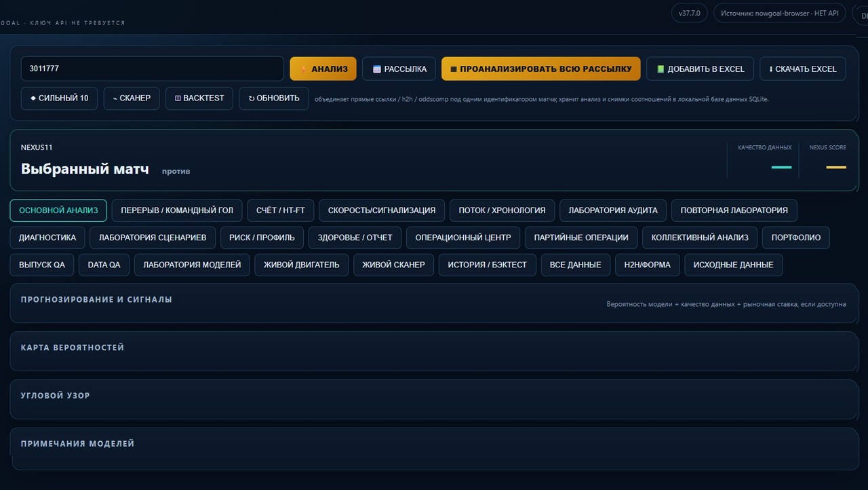
Task: Select the СИЛЬНЫЙ 10 button
Action: pyautogui.click(x=59, y=98)
